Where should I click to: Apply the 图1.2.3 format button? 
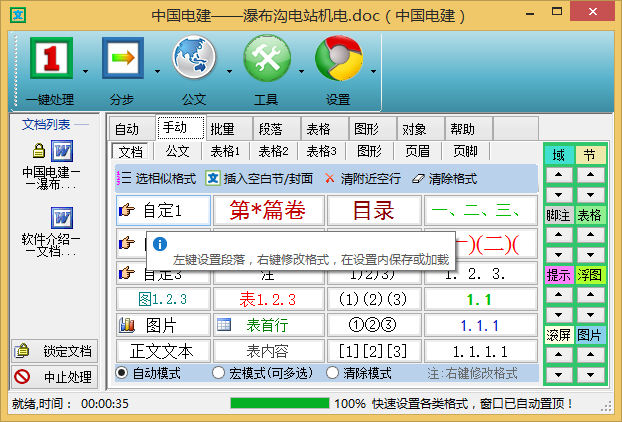pos(163,299)
